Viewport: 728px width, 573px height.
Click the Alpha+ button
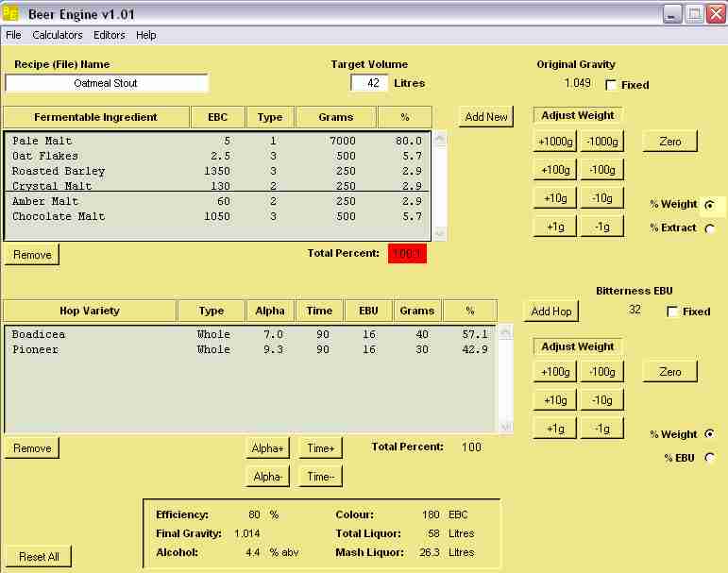pyautogui.click(x=267, y=448)
